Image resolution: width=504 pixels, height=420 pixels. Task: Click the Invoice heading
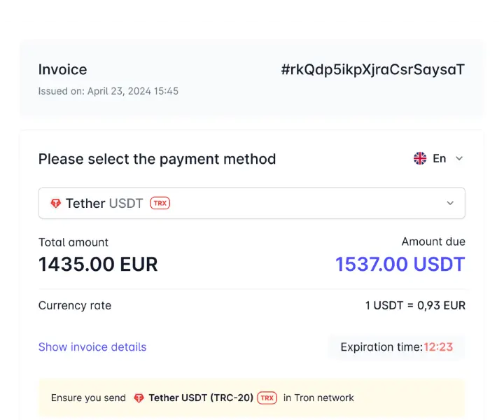pyautogui.click(x=63, y=69)
